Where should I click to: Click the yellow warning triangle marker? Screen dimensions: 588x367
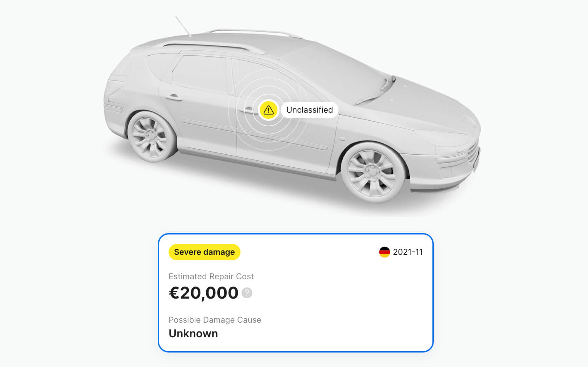click(x=269, y=110)
